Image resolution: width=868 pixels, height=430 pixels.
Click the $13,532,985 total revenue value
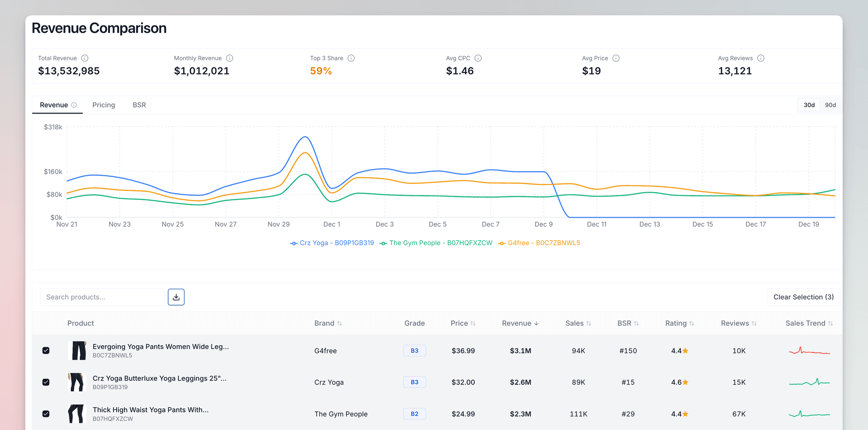69,71
